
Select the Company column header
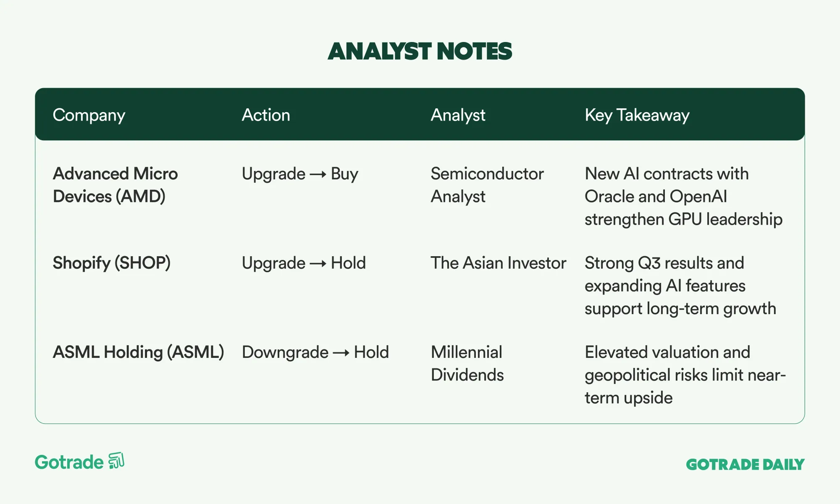tap(89, 115)
